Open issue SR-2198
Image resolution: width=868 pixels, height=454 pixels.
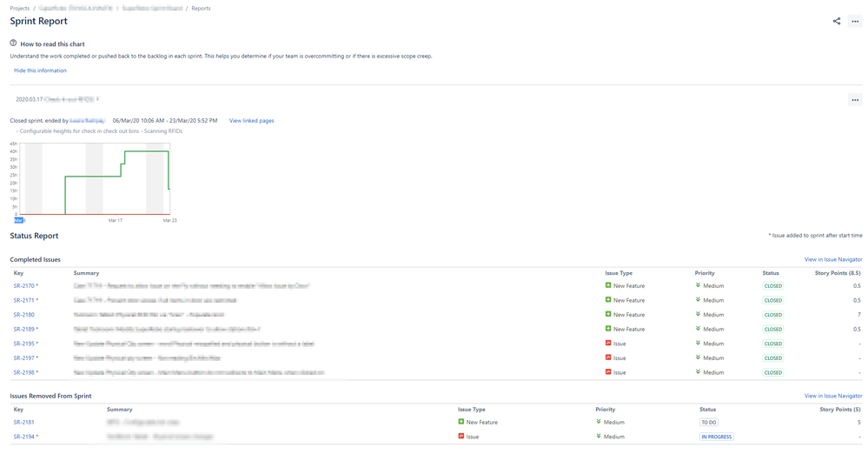tap(23, 372)
